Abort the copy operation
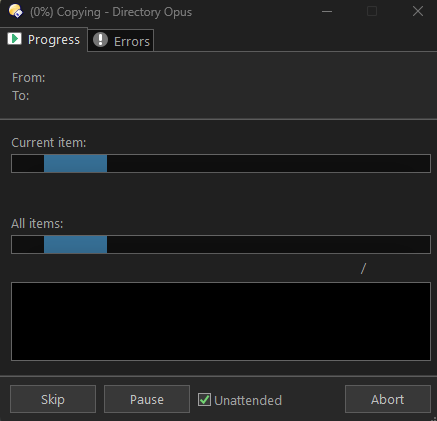 click(388, 399)
